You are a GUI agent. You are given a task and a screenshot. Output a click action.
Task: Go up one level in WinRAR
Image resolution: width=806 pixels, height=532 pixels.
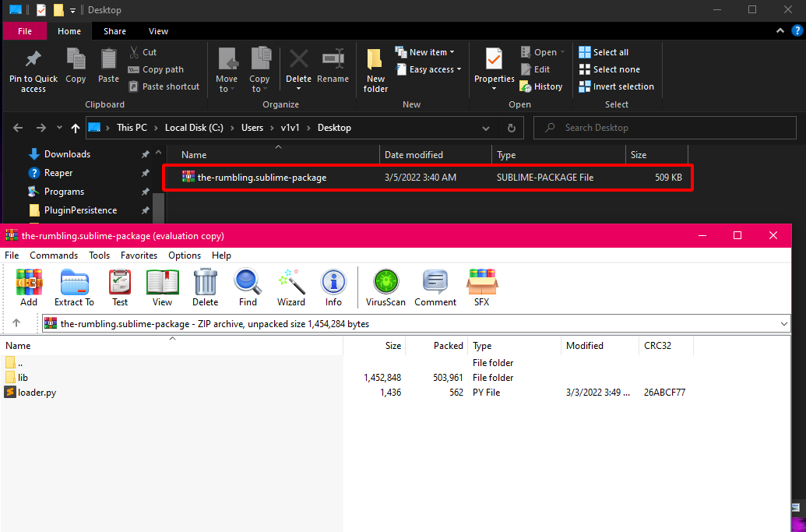tap(16, 323)
